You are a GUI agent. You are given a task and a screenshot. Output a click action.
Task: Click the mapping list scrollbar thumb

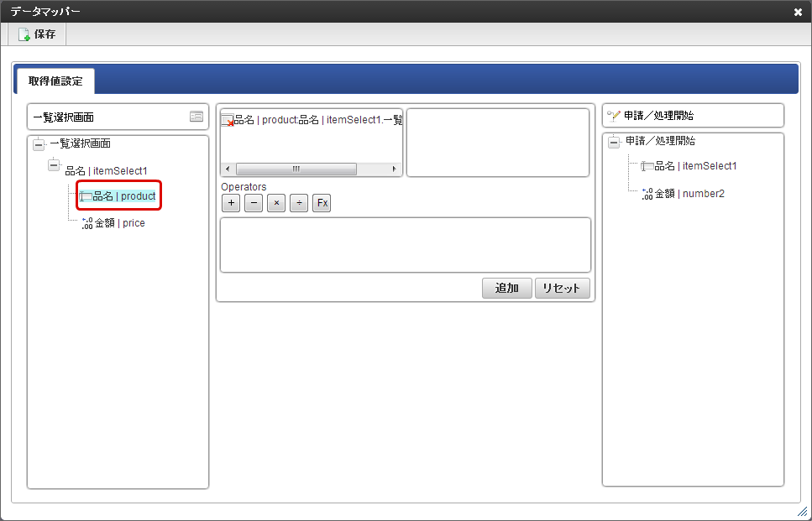296,169
